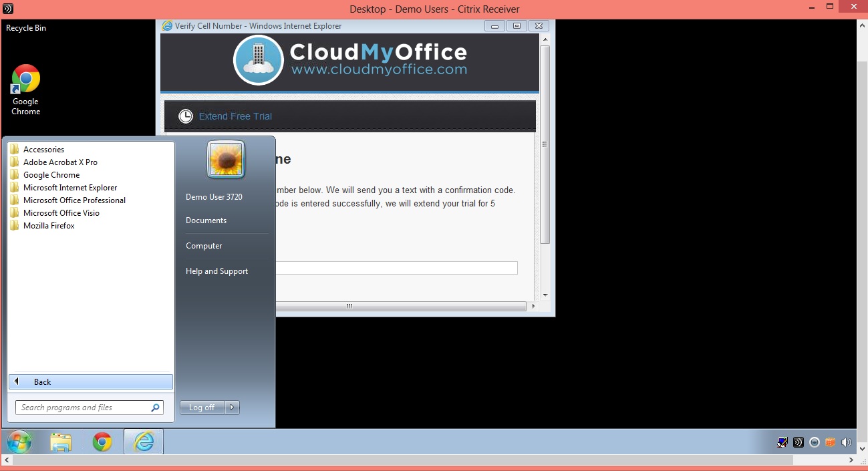Click the Citrix window scroll-right arrow
The width and height of the screenshot is (868, 471).
(x=851, y=460)
